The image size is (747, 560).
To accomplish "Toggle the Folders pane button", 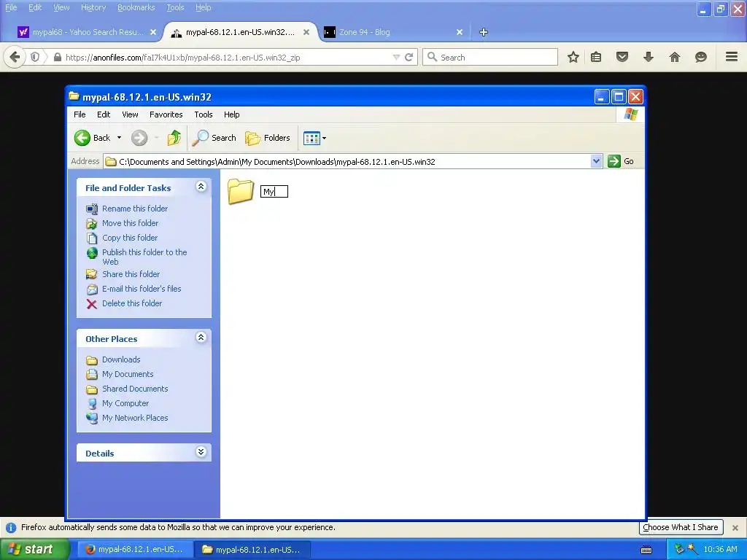I will point(268,138).
